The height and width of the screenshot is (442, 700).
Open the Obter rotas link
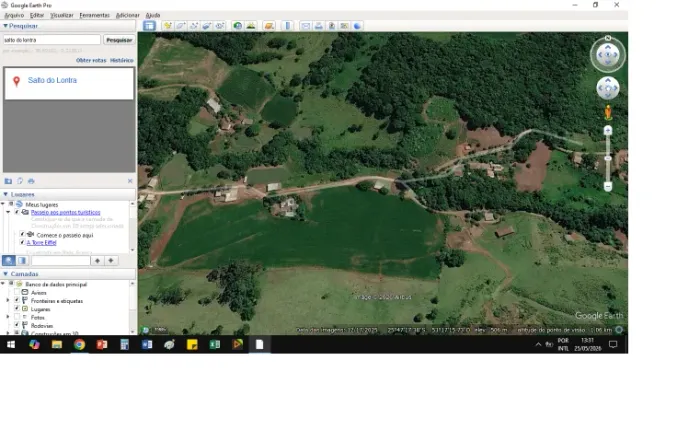[91, 60]
